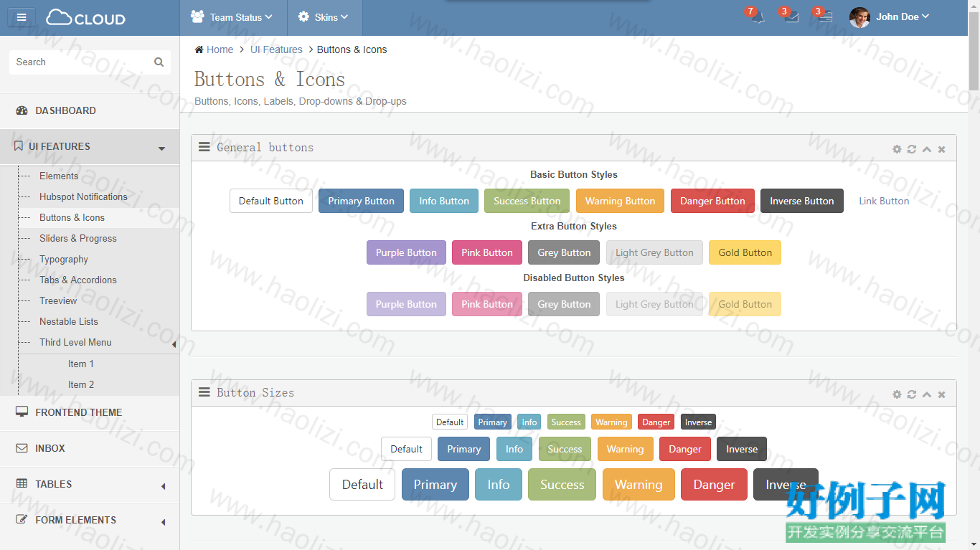Click the search magnifier icon
980x550 pixels.
coord(159,62)
